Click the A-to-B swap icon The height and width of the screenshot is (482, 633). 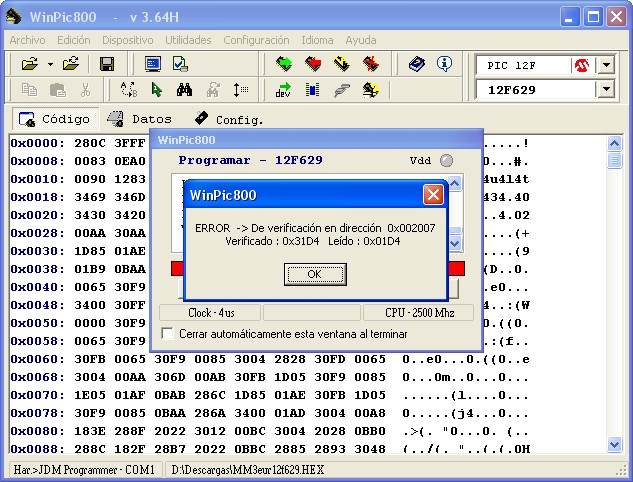pos(129,90)
